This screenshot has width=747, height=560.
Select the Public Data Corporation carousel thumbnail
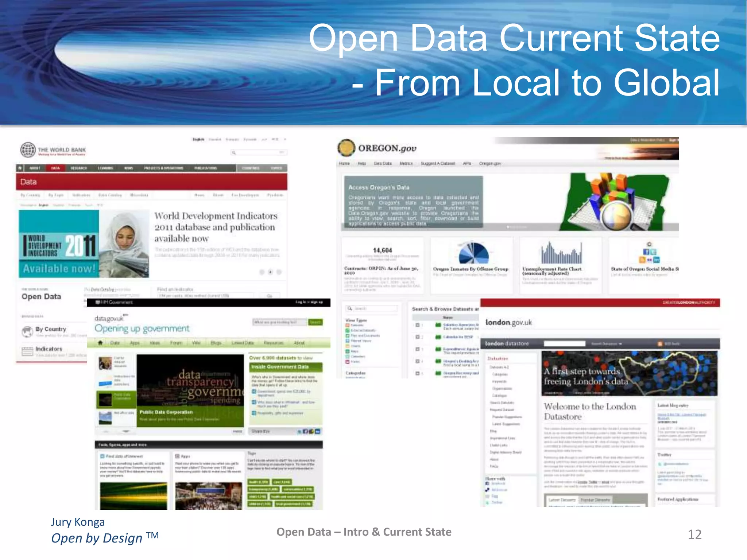[116, 399]
